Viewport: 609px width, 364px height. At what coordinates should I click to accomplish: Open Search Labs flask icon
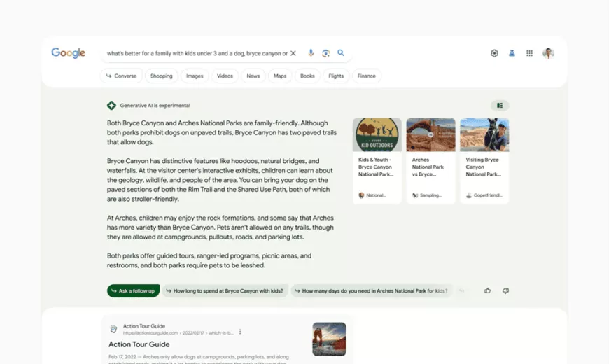coord(512,53)
